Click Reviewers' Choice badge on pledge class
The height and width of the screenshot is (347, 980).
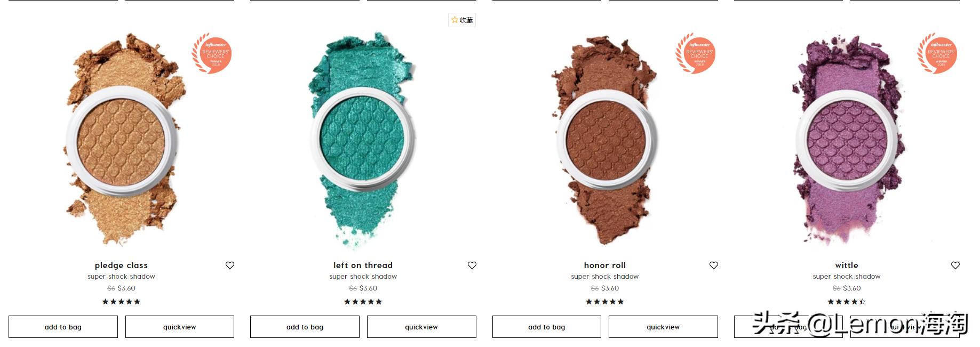(212, 53)
